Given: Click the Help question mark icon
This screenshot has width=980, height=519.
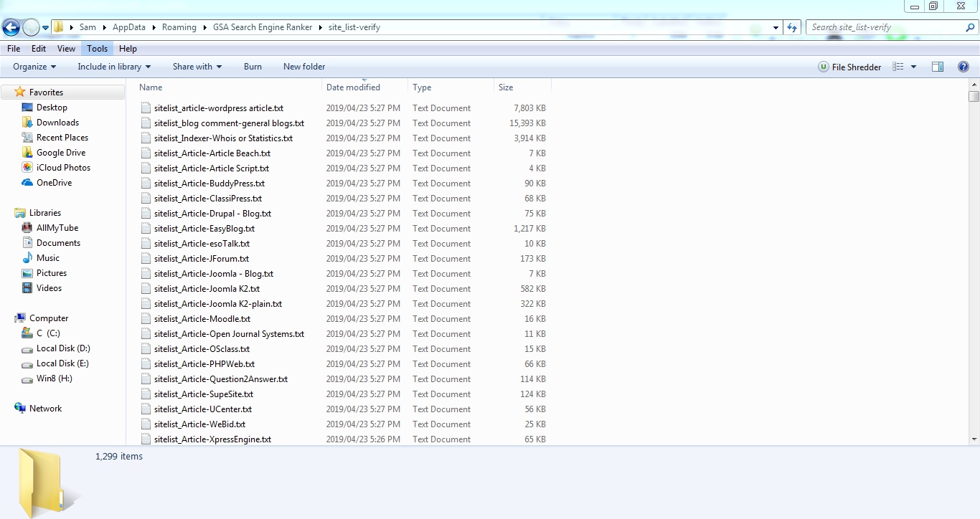Looking at the screenshot, I should tap(963, 67).
